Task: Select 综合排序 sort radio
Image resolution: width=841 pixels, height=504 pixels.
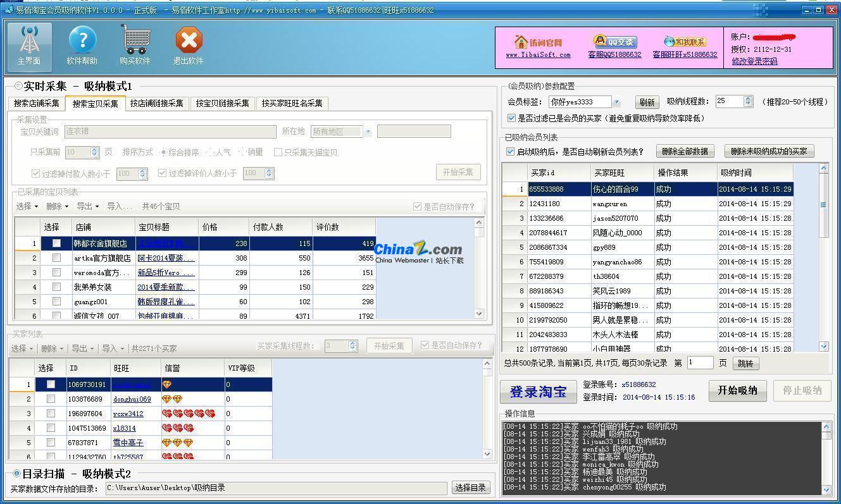Action: 164,152
